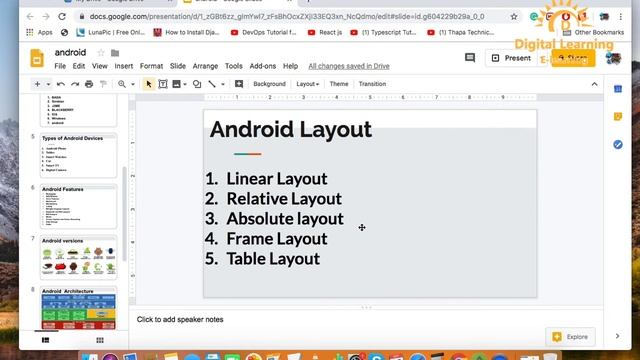
Task: Open the Insert menu
Action: pyautogui.click(x=124, y=66)
